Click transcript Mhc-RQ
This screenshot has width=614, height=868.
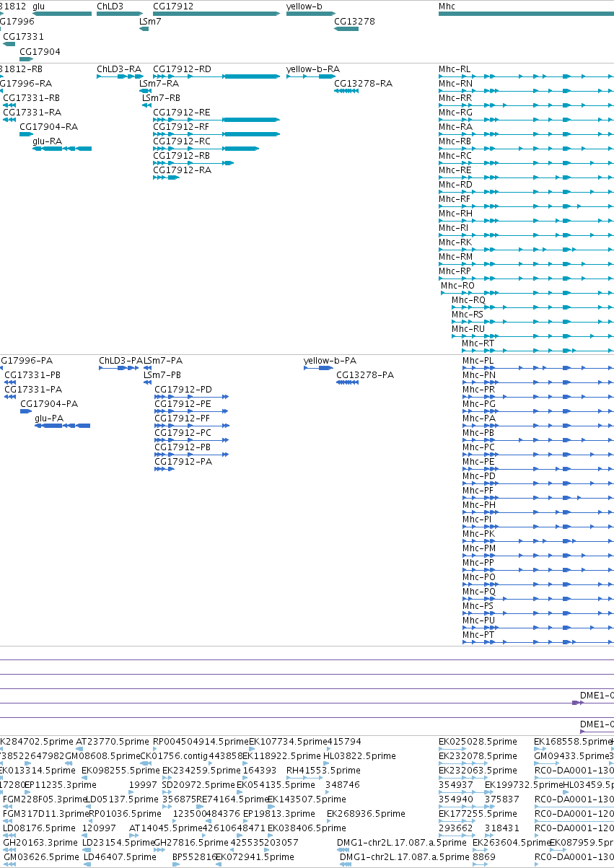point(468,300)
